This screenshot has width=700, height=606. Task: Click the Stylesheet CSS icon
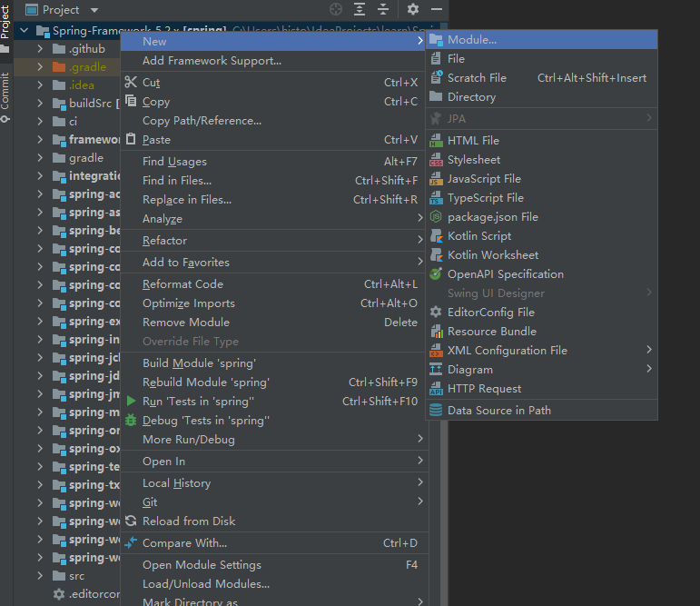(x=436, y=160)
